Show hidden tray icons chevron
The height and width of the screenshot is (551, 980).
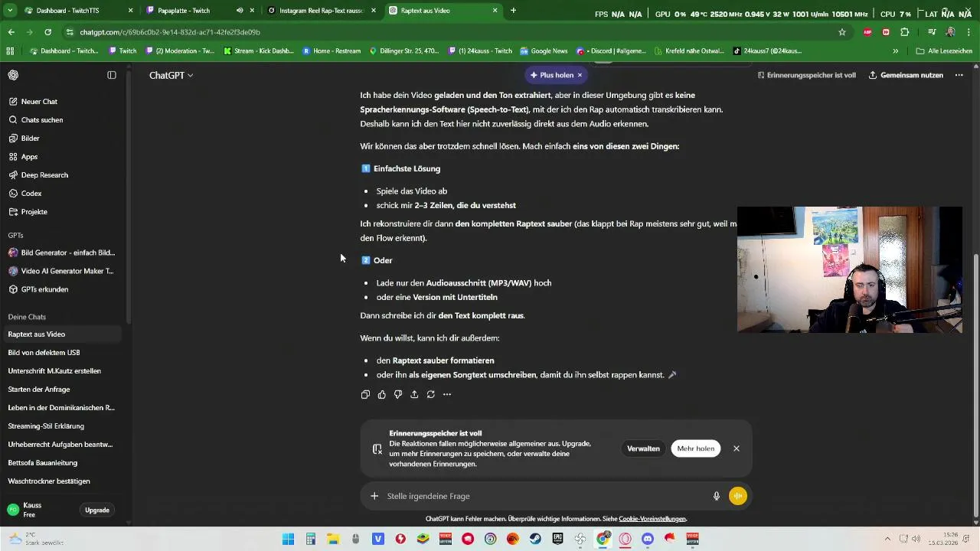(887, 539)
